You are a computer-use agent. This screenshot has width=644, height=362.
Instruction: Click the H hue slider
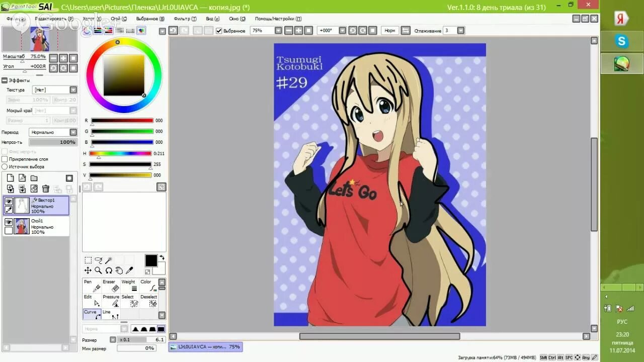coord(120,153)
